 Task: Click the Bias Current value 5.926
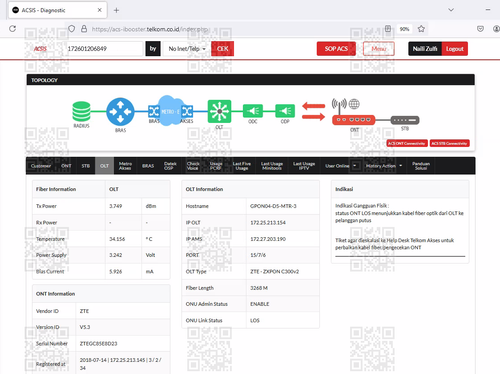coord(115,271)
